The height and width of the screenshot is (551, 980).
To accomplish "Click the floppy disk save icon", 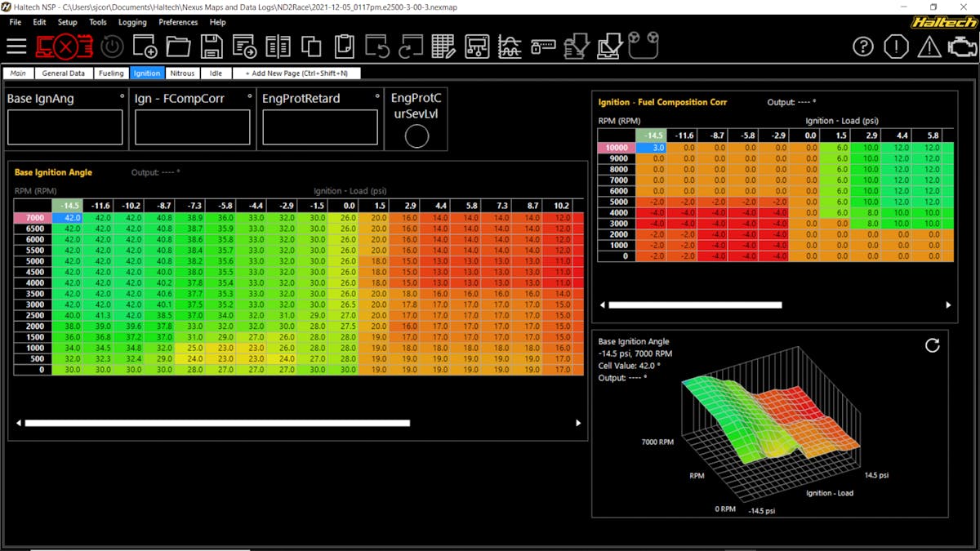I will 212,47.
